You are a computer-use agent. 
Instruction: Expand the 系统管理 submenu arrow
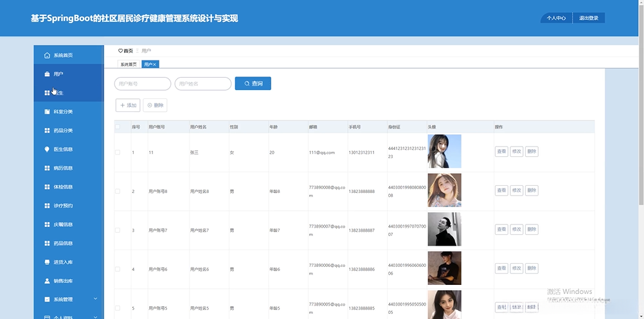coord(95,299)
